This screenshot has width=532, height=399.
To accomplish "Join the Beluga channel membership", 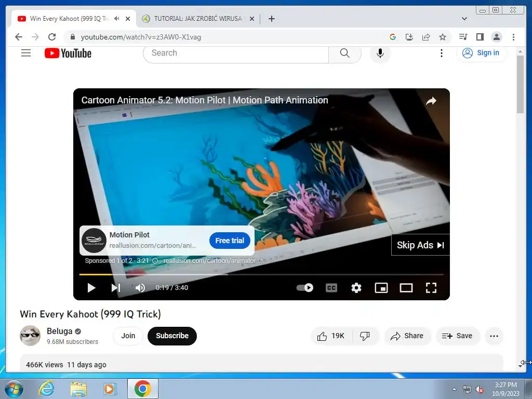I will (128, 336).
